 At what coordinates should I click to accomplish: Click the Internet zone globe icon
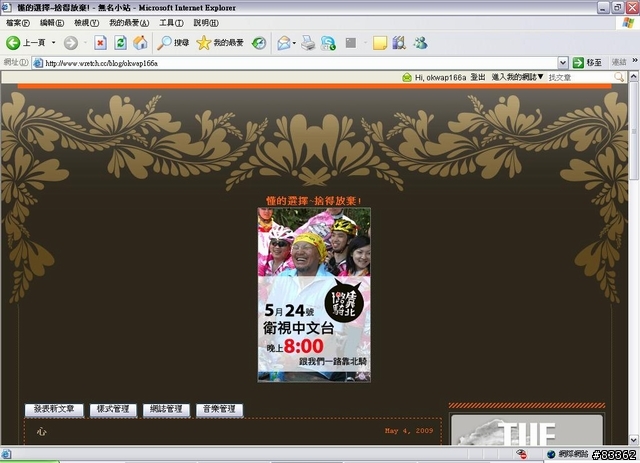click(x=551, y=454)
